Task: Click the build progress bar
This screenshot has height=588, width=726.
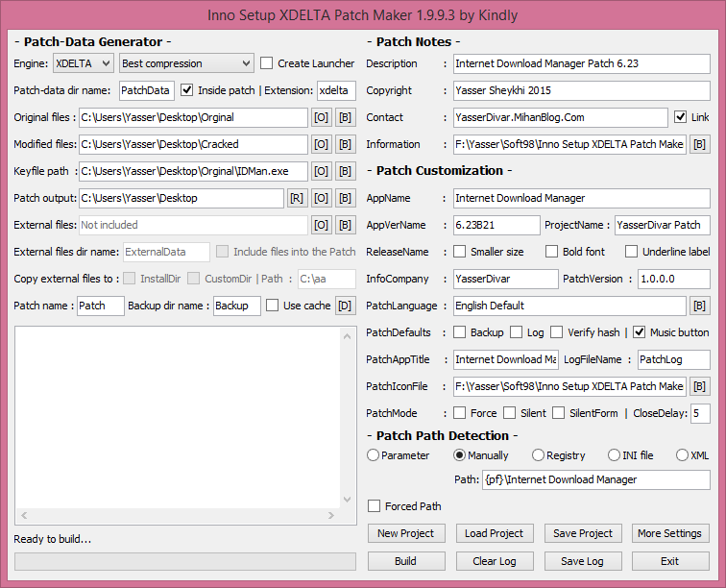Action: (185, 562)
